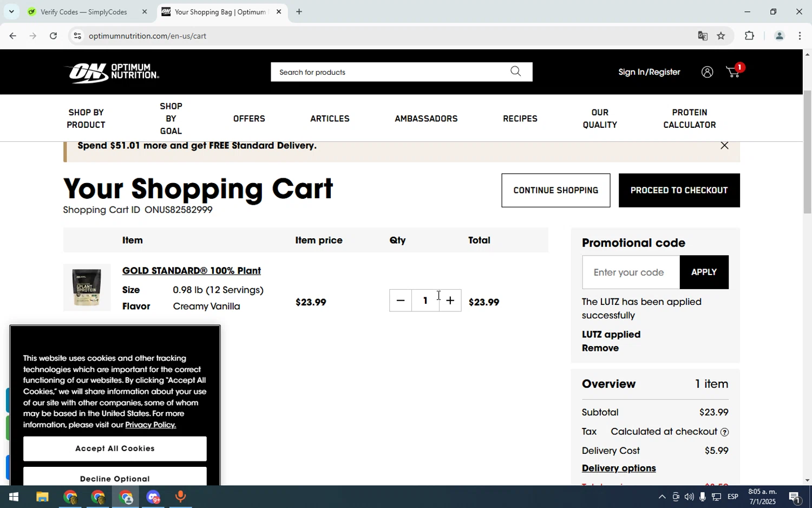Open the taskbar clock and date
The width and height of the screenshot is (812, 508).
(x=762, y=497)
